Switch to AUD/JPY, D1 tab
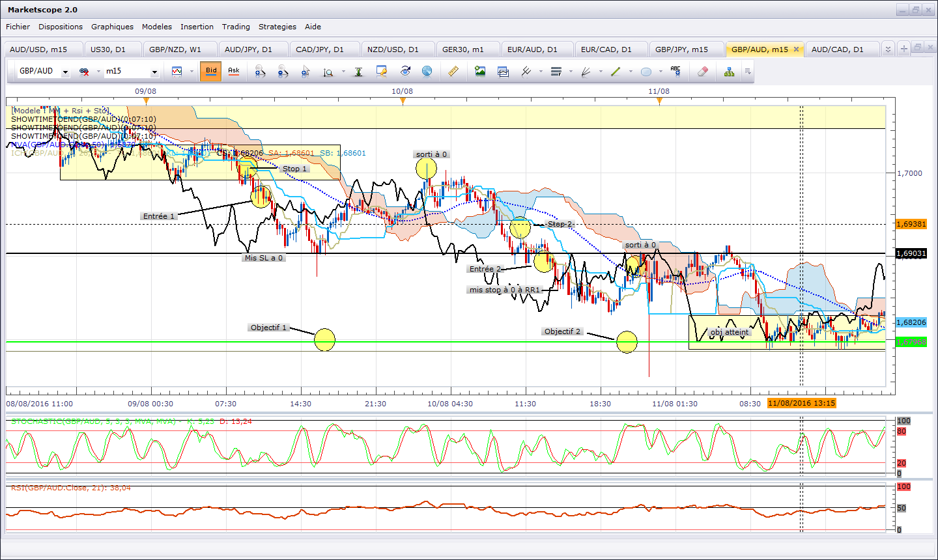Viewport: 938px width, 560px height. pyautogui.click(x=253, y=49)
